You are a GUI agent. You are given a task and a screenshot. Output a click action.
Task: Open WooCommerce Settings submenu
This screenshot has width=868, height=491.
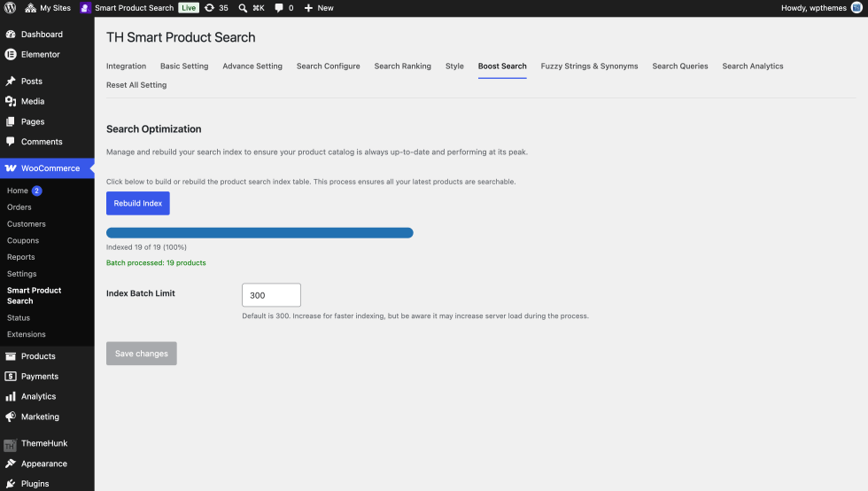click(22, 274)
